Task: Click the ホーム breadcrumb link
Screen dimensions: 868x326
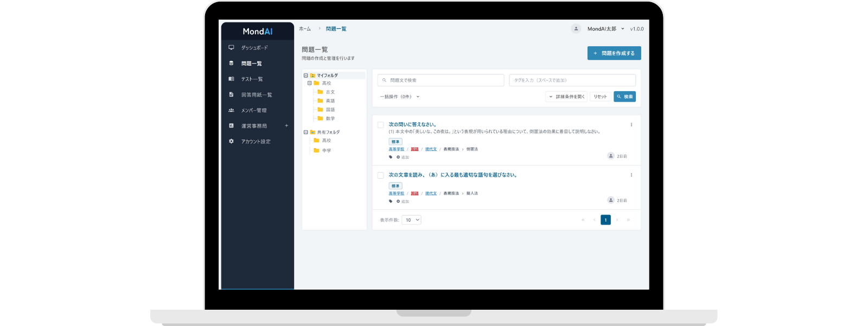Action: 305,29
